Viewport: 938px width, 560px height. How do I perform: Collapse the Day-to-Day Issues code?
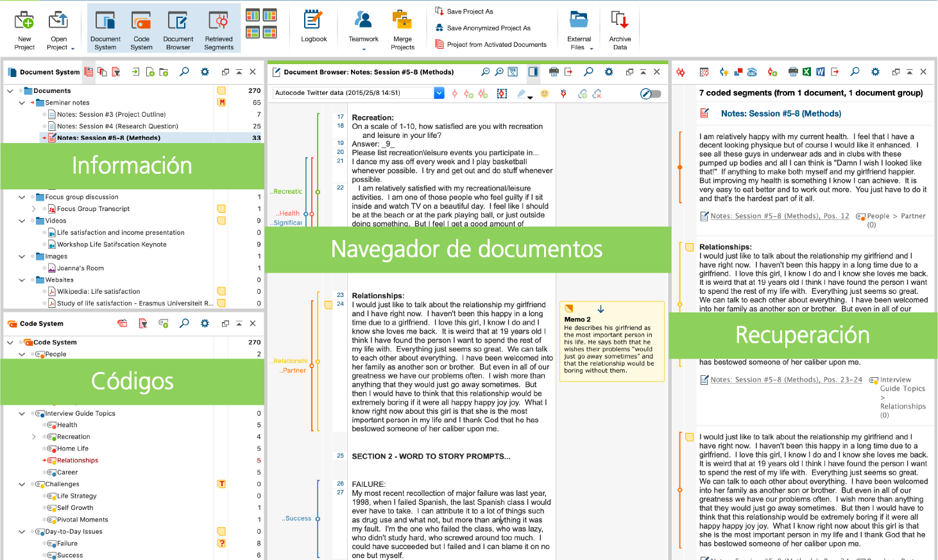[x=22, y=532]
